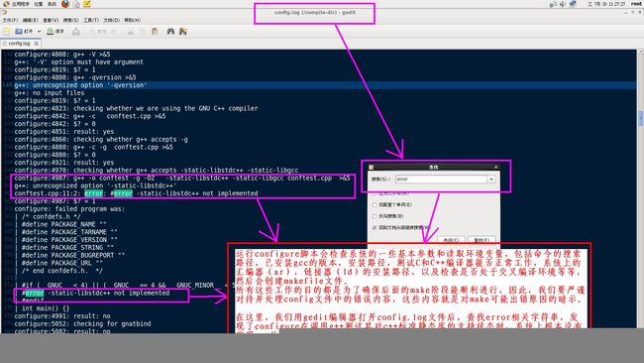This screenshot has width=644, height=363.
Task: Click the Close (C) button in Find dialog
Action: (451, 240)
